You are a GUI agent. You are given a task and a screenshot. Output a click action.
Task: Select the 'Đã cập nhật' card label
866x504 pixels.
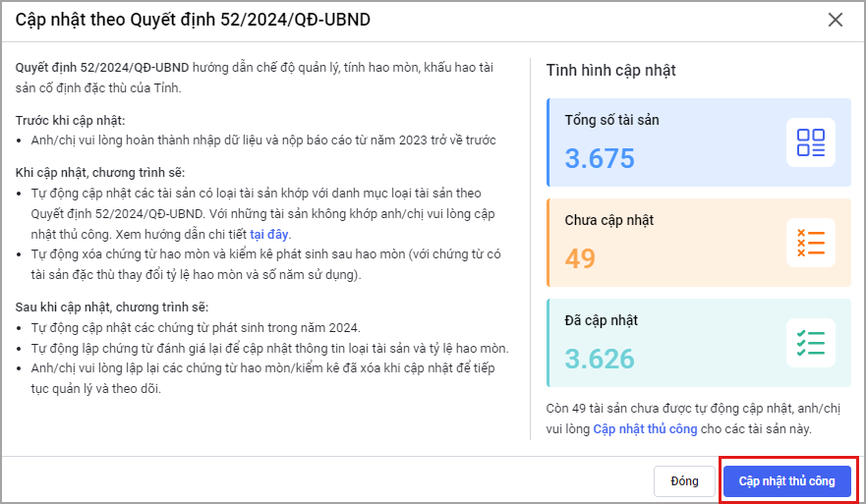tap(602, 321)
